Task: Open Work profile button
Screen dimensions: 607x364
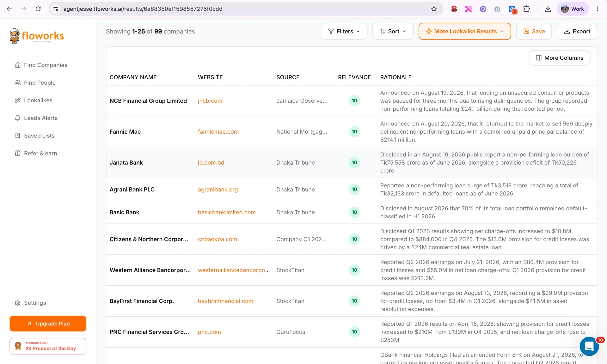Action: point(573,9)
